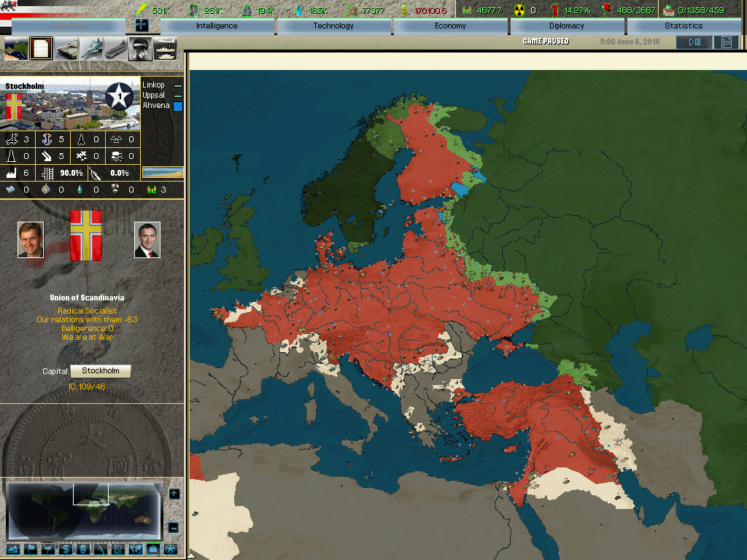Open the land units tank icon
This screenshot has height=560, width=747.
pyautogui.click(x=66, y=49)
